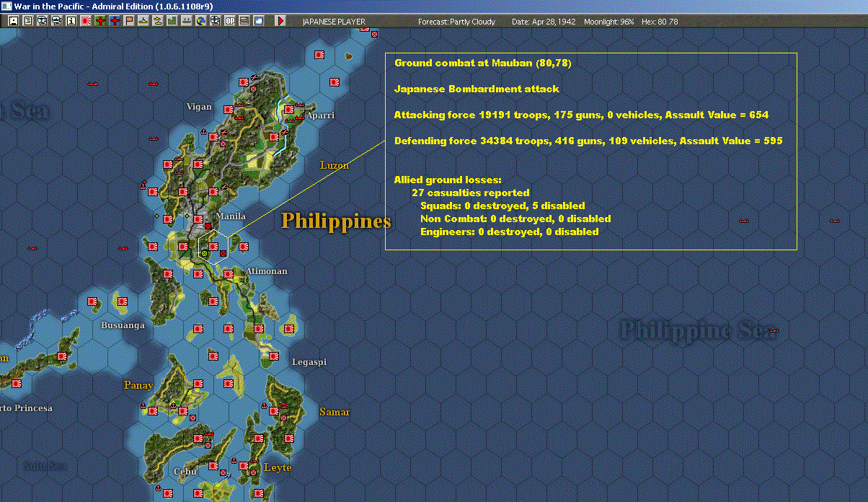Click 'Squads: 0 destroyed, 5 disabled' line

coord(502,206)
